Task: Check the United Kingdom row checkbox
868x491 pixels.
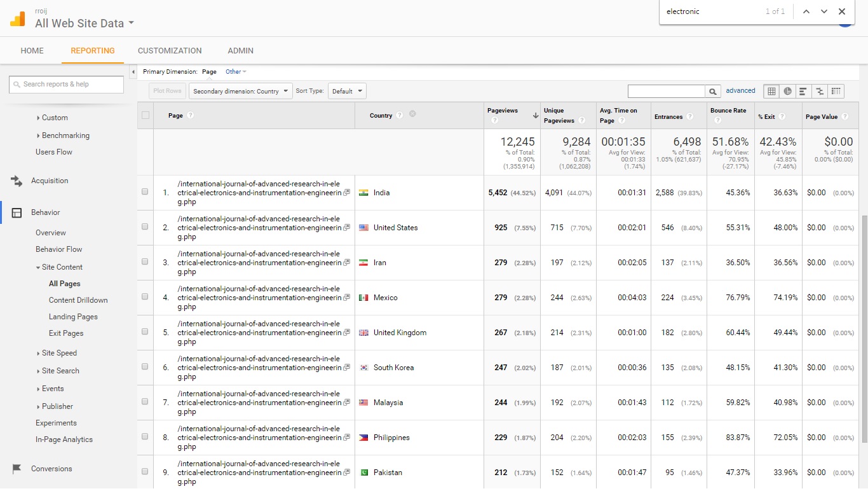Action: [x=145, y=331]
